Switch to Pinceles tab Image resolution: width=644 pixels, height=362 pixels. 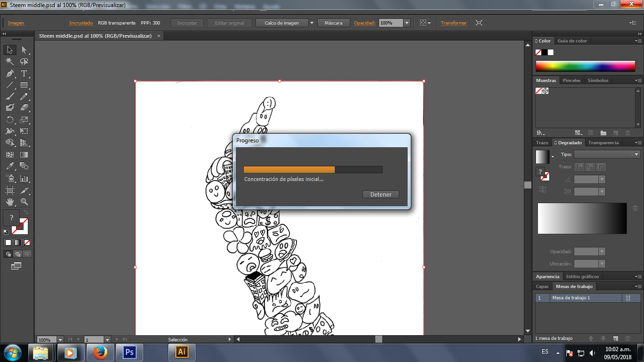click(572, 81)
